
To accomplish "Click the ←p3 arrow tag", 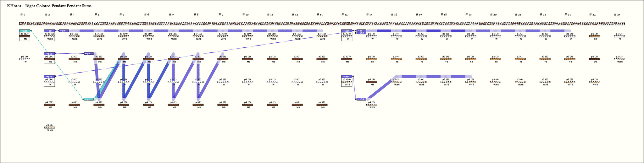I will click(64, 31).
